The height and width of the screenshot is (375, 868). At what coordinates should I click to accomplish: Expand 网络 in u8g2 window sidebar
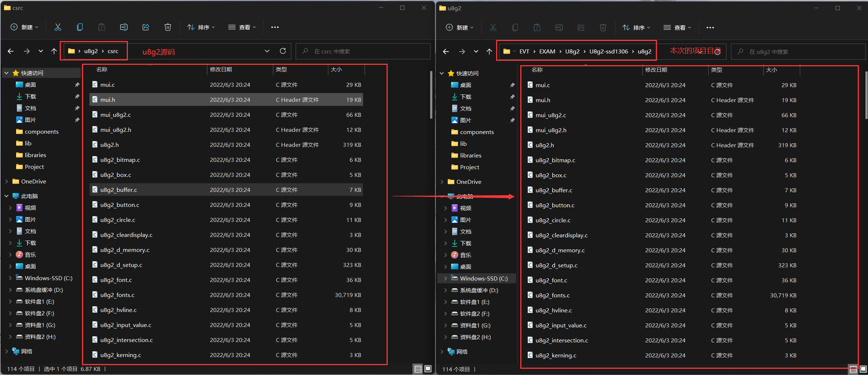point(442,352)
